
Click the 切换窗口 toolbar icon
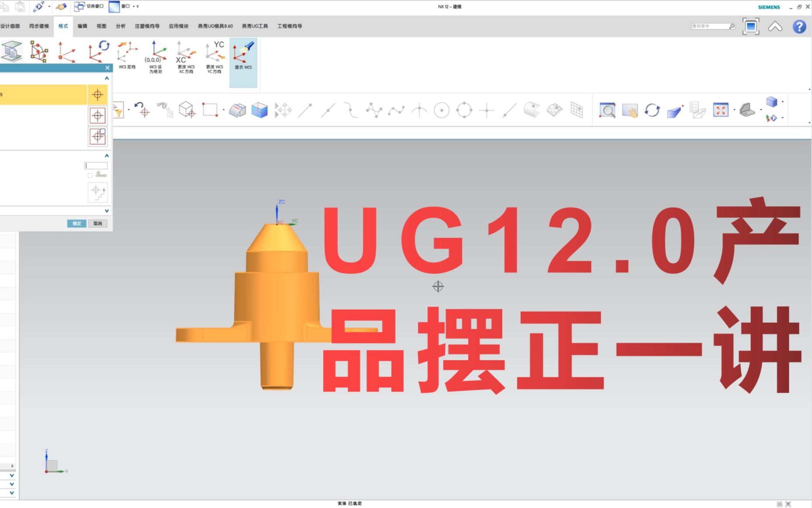79,7
